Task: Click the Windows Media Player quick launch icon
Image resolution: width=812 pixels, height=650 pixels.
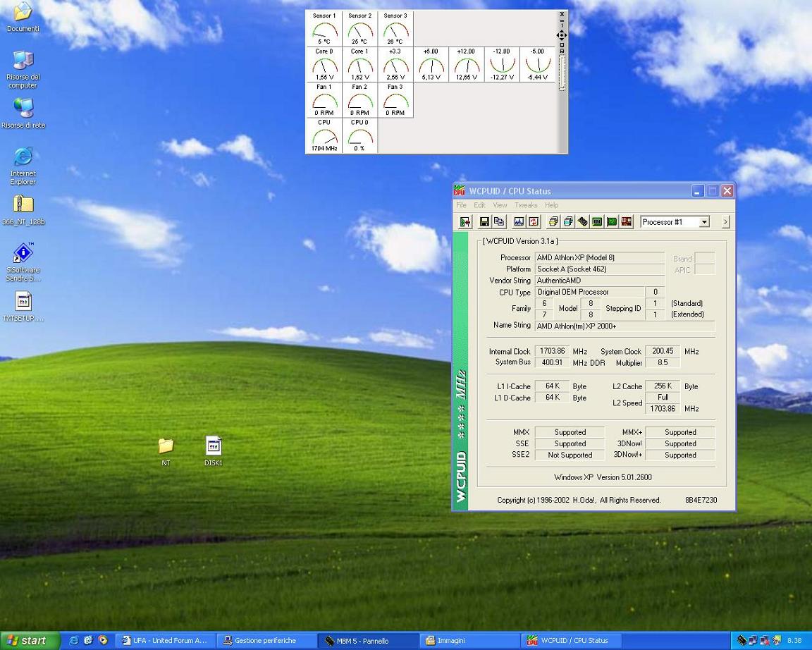Action: pyautogui.click(x=102, y=641)
